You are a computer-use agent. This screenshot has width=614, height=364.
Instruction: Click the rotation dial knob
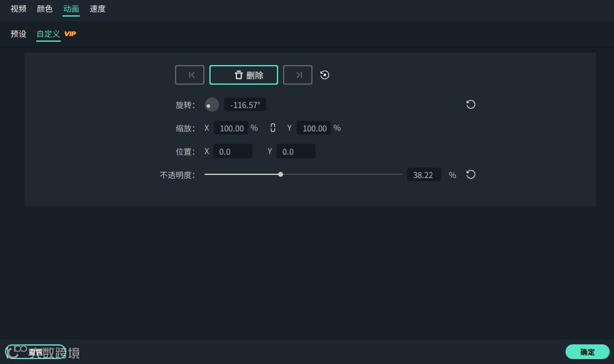click(x=212, y=104)
